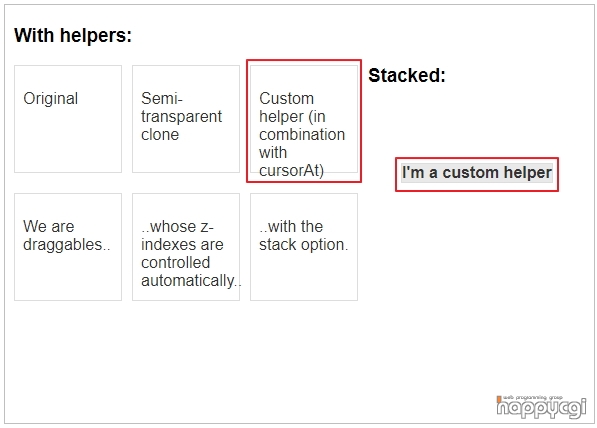
Task: Click the 'web programming group' tagline
Action: [533, 398]
